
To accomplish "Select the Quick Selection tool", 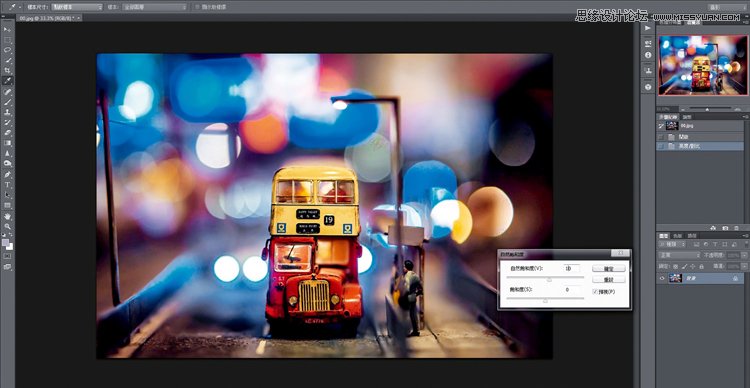I will tap(8, 60).
